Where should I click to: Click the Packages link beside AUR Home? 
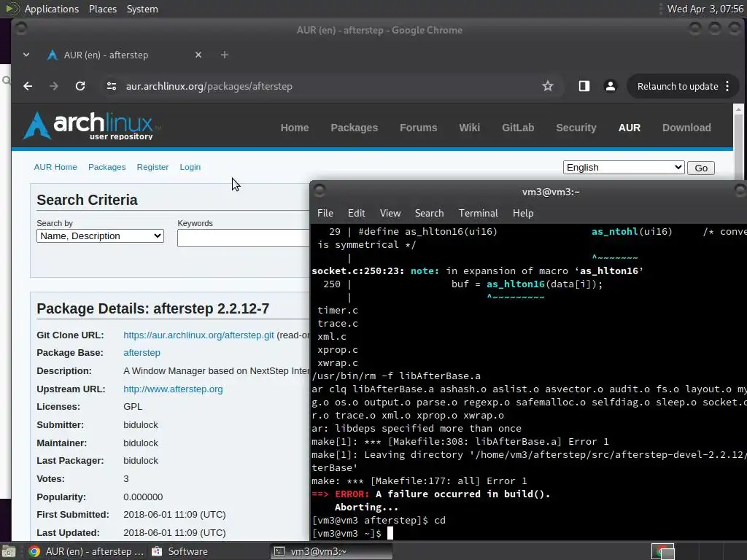[107, 167]
